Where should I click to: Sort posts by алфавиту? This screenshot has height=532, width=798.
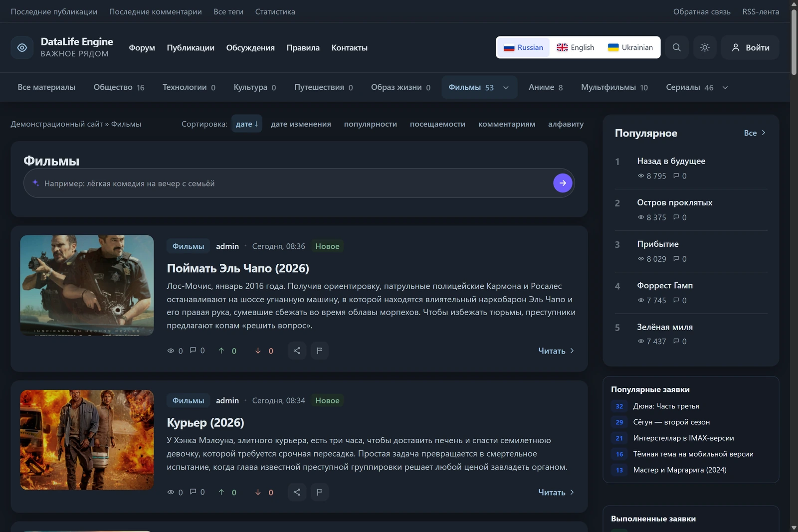[x=566, y=124]
